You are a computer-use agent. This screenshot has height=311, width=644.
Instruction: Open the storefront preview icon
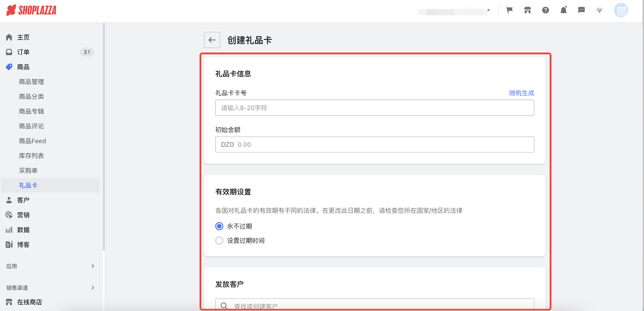tap(527, 10)
